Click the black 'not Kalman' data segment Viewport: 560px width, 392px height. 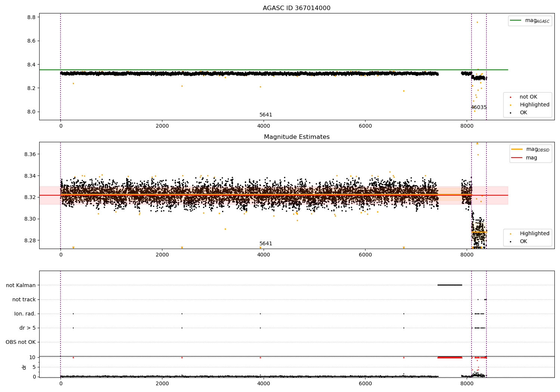click(x=450, y=285)
